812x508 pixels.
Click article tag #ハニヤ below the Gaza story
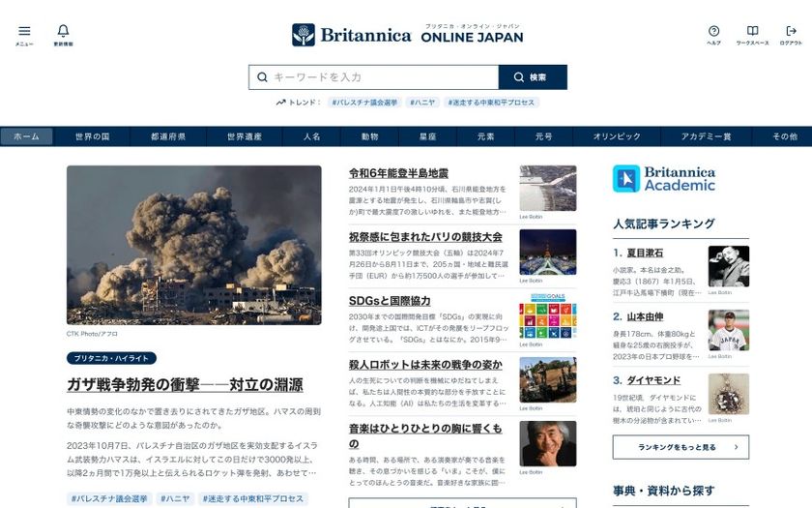click(175, 498)
